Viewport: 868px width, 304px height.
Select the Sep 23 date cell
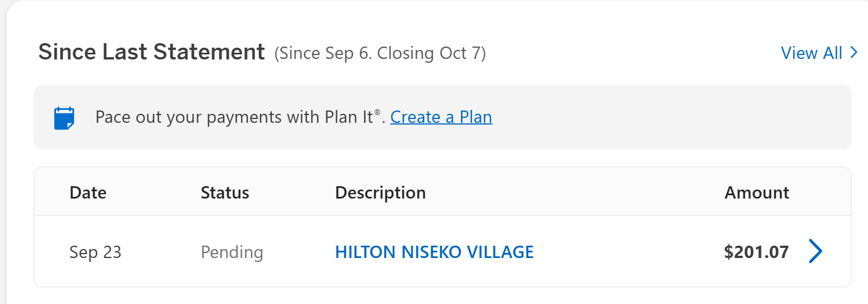click(95, 252)
